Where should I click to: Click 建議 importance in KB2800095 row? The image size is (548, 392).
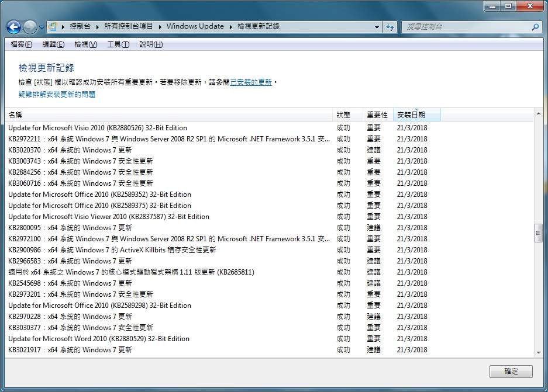tap(374, 228)
